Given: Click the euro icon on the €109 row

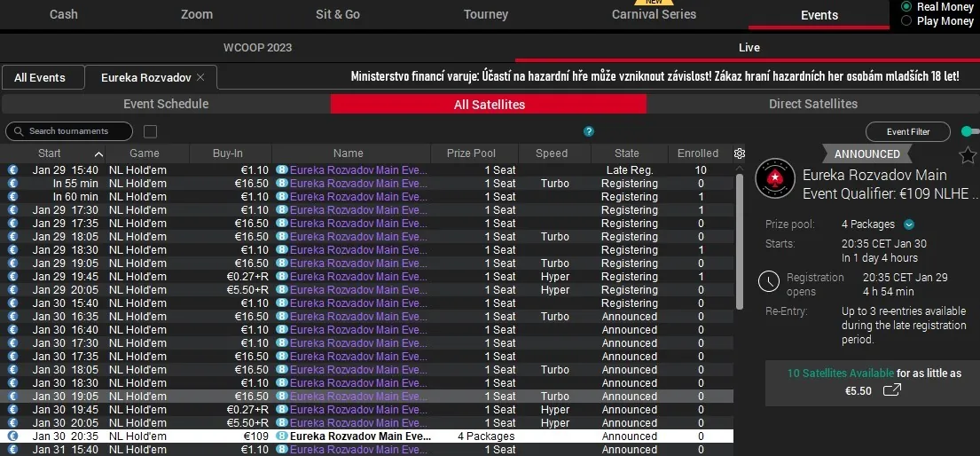Looking at the screenshot, I should [12, 436].
